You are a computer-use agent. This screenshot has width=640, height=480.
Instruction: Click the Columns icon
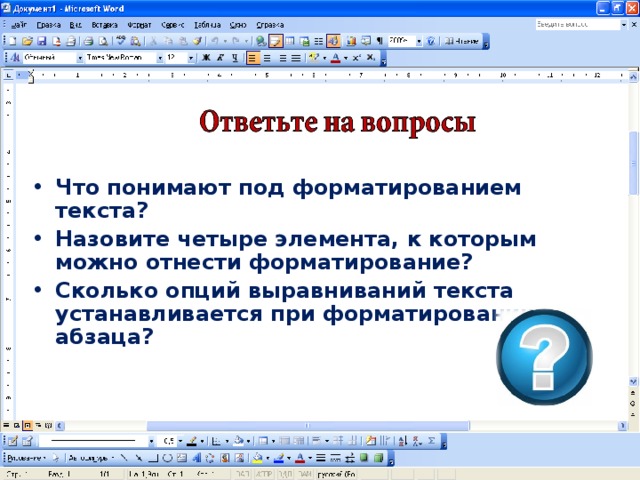(x=319, y=41)
